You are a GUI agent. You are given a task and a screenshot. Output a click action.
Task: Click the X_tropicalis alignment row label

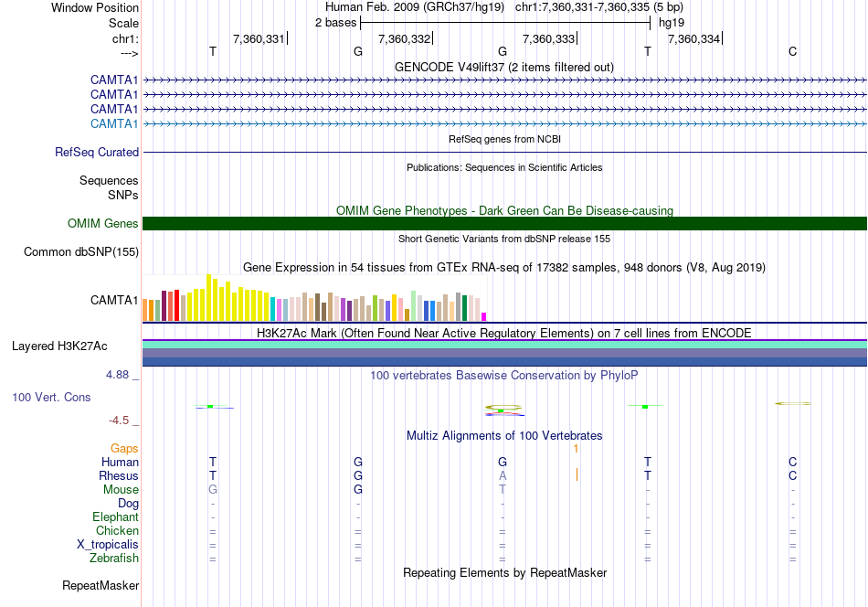[x=108, y=545]
